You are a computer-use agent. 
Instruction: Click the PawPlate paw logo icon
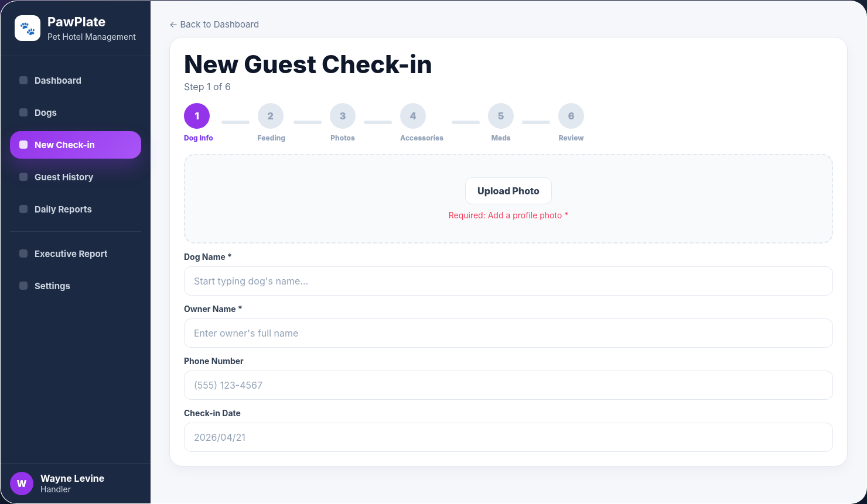point(28,28)
